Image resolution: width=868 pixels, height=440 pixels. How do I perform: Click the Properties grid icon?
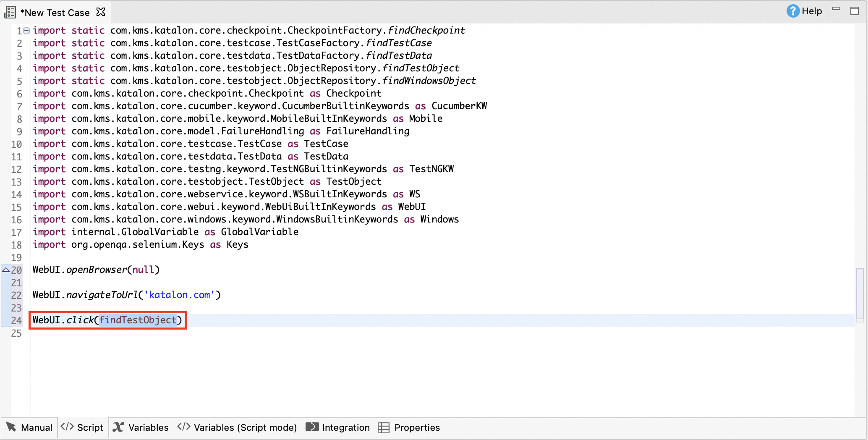(x=383, y=427)
